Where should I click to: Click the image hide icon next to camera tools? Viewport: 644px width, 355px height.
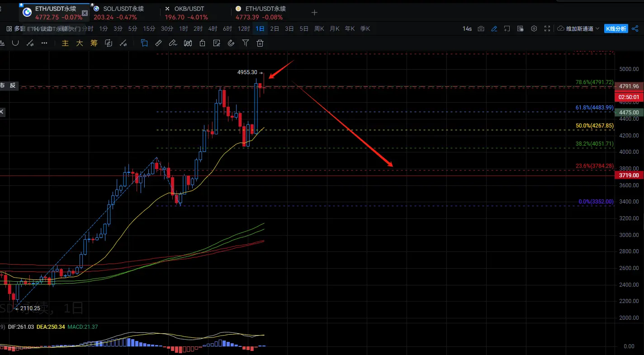(x=521, y=28)
